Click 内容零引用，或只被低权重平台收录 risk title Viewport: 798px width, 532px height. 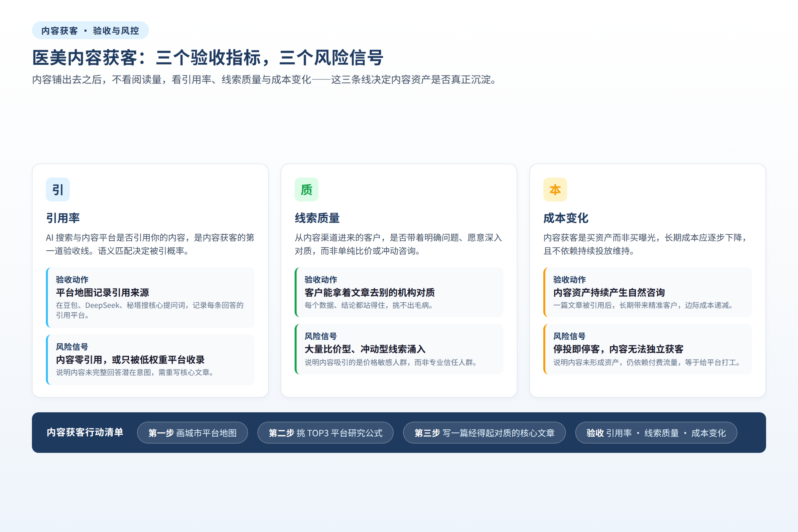[130, 360]
